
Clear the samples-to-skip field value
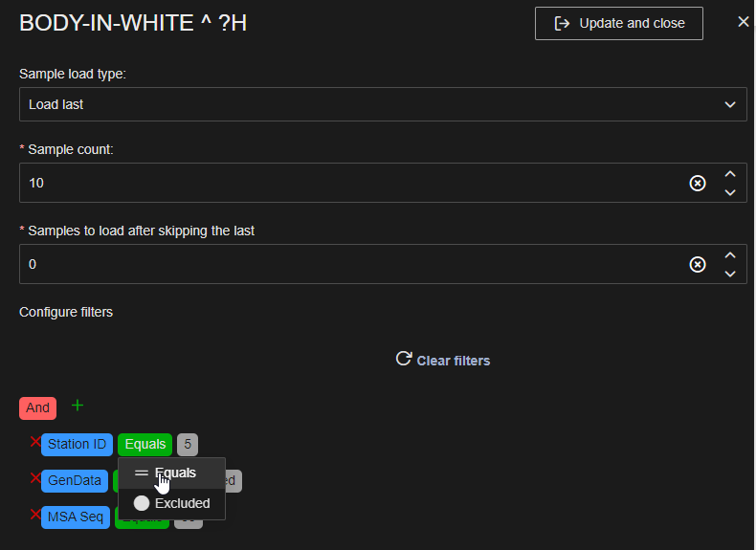[x=698, y=264]
